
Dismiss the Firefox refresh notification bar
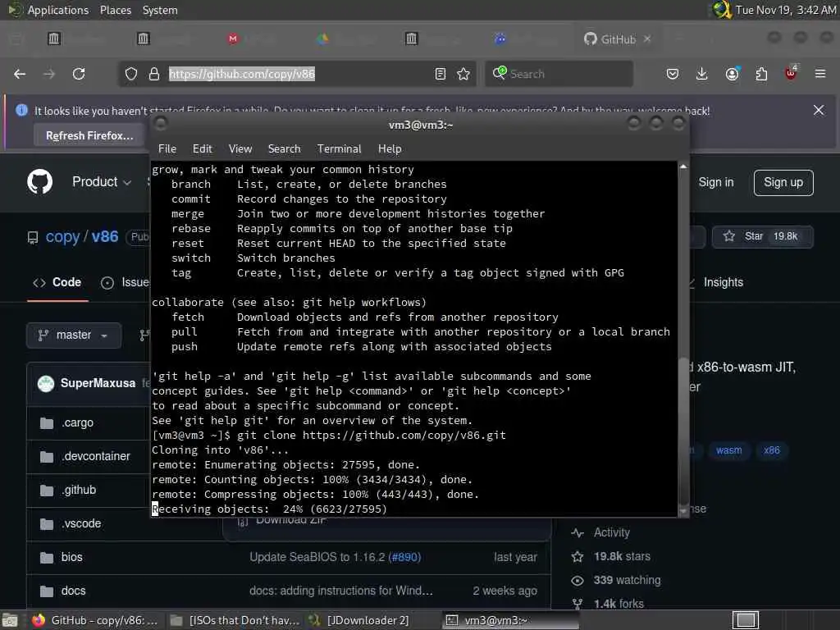[x=819, y=111]
